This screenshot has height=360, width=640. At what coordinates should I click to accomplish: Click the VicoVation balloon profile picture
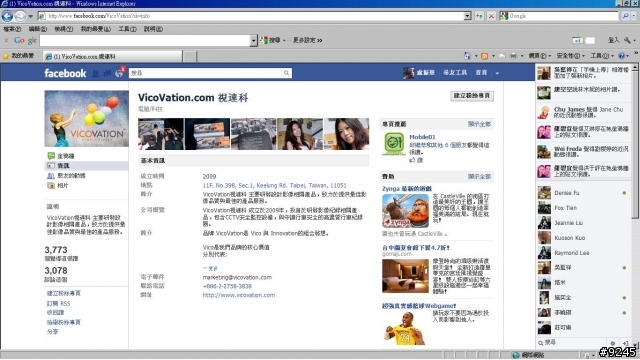(x=86, y=119)
